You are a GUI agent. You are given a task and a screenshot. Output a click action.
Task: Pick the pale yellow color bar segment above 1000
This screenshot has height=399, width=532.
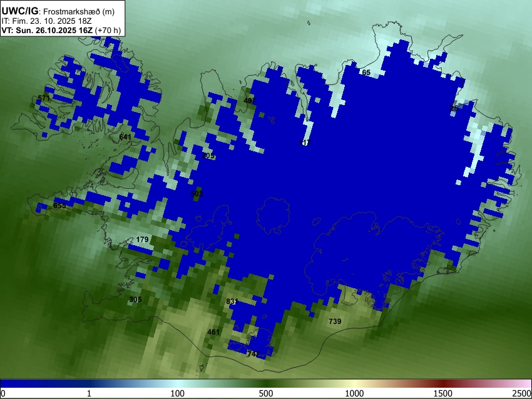[354, 384]
